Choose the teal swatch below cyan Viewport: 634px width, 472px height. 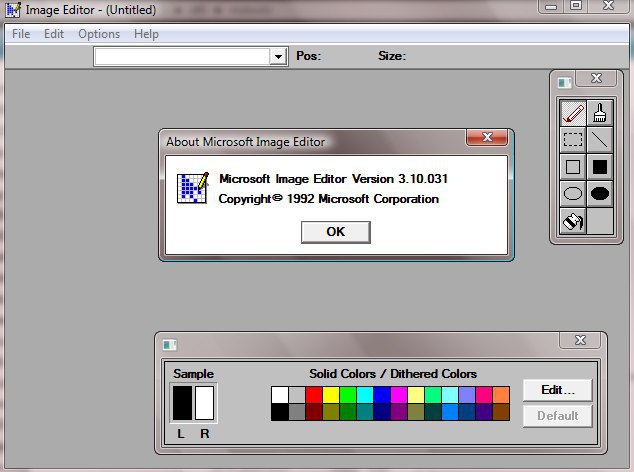[x=365, y=412]
